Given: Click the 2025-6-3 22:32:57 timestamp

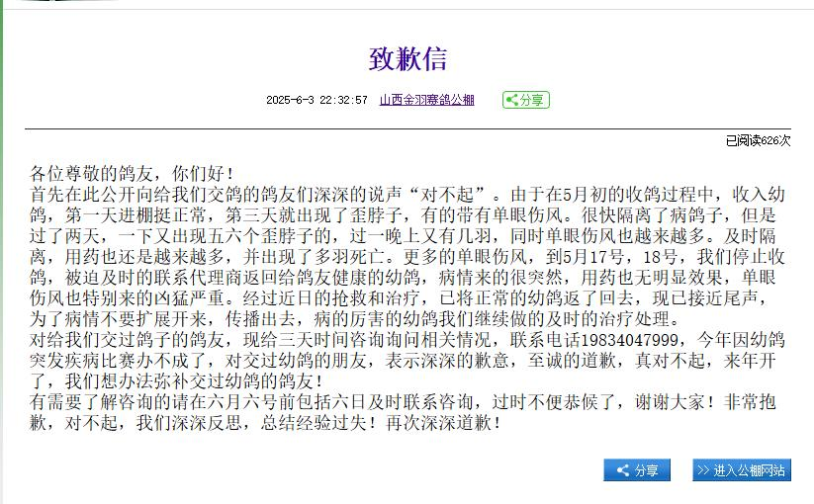Looking at the screenshot, I should point(317,100).
